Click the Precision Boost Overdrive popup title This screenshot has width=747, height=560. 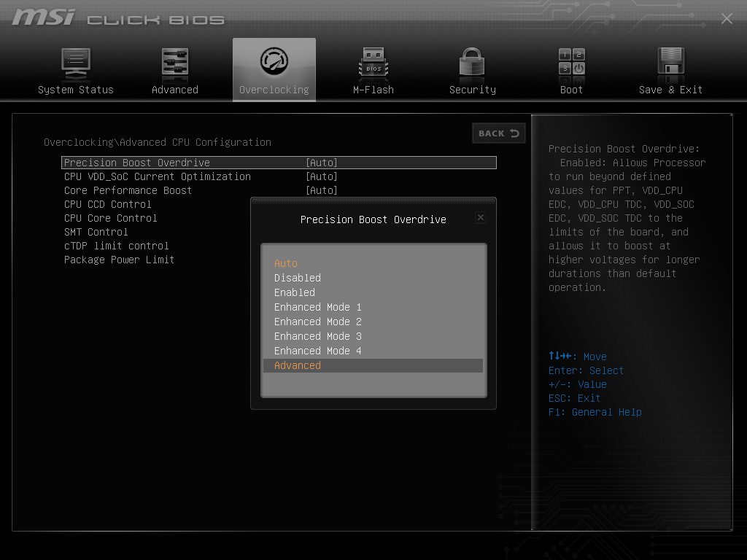[373, 219]
